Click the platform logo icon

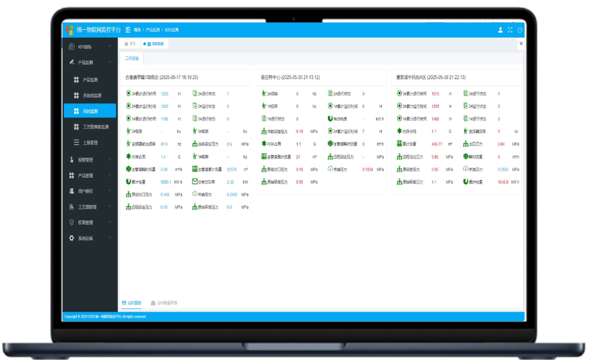70,30
